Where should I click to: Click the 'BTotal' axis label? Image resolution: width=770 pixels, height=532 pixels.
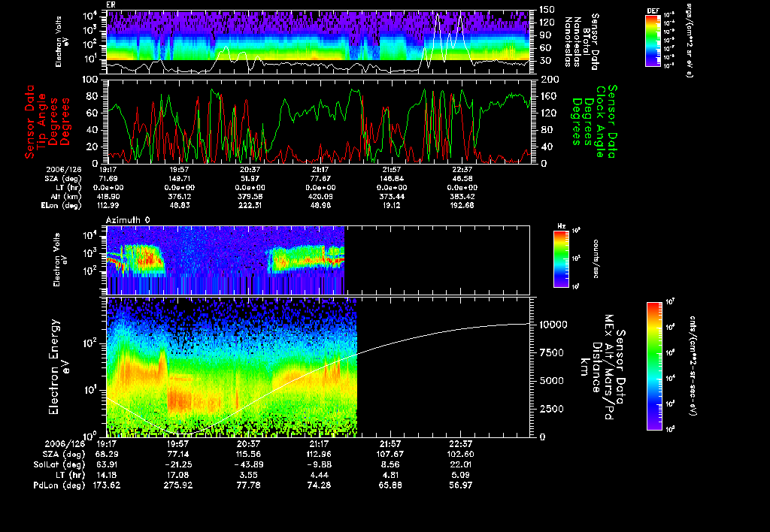pyautogui.click(x=587, y=42)
